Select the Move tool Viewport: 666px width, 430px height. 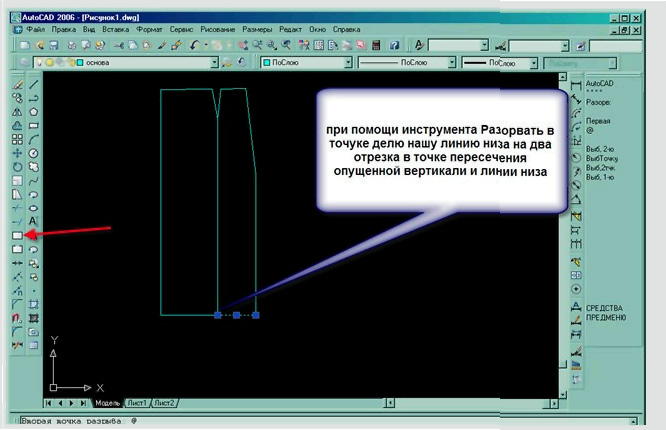(x=16, y=153)
